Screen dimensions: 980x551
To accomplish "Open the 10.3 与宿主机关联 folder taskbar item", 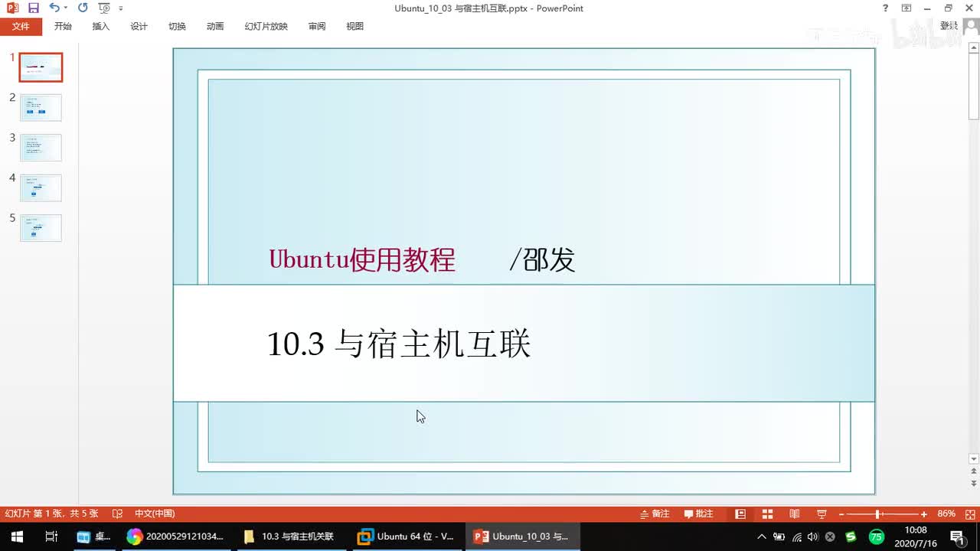I will pyautogui.click(x=289, y=536).
